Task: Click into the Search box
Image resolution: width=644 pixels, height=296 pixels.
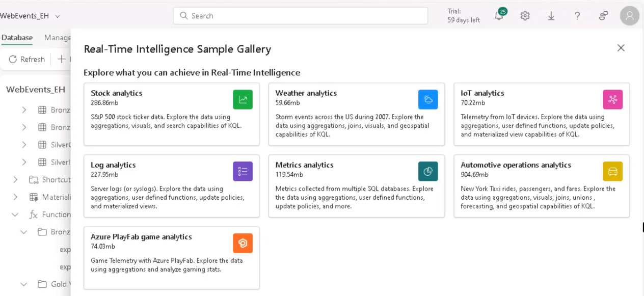Action: coord(301,16)
